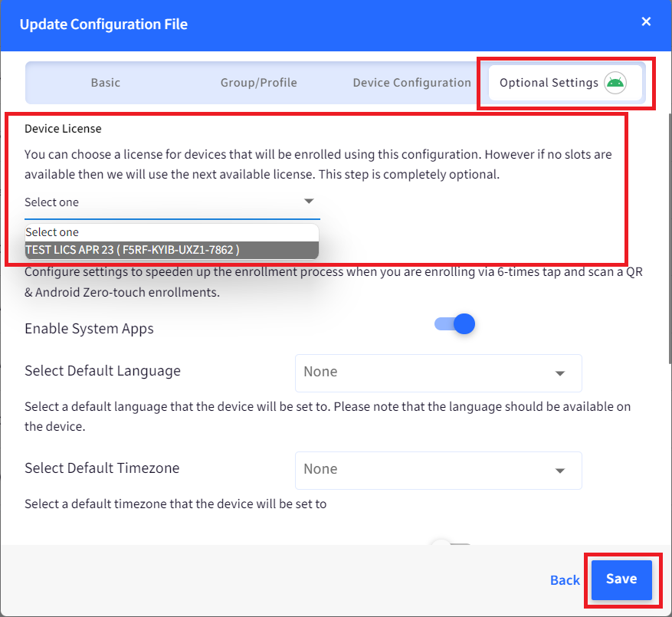Select the Optional Settings tab

coord(565,83)
